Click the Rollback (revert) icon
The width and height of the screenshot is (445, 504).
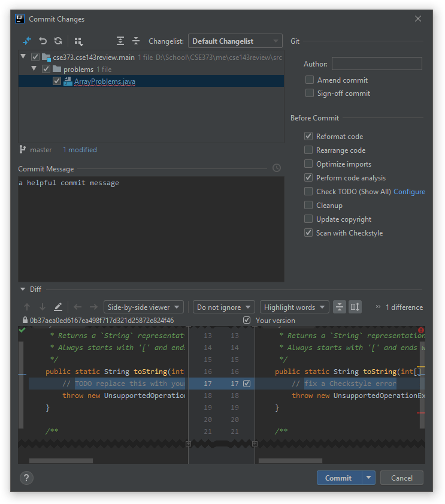(x=43, y=41)
